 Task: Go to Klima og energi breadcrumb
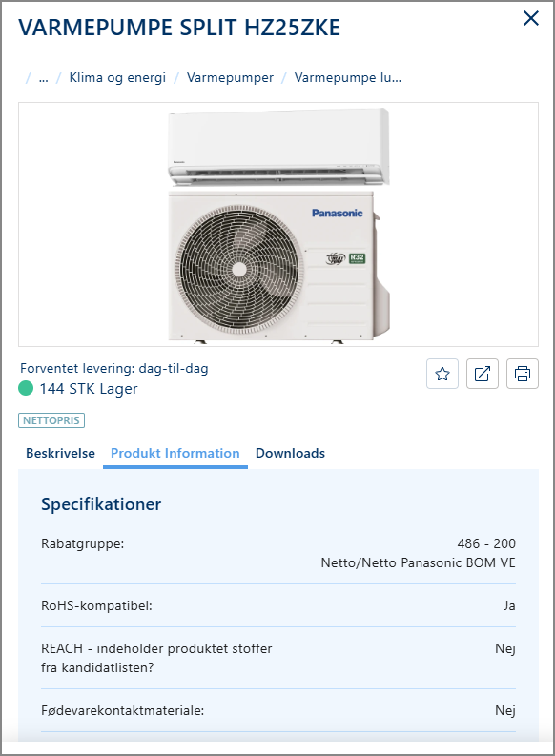pos(117,77)
